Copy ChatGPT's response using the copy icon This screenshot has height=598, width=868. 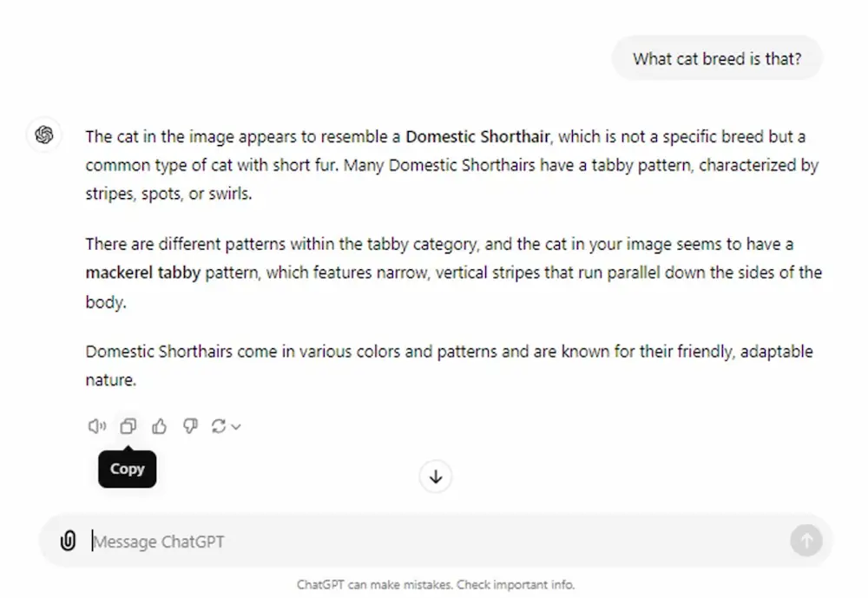pyautogui.click(x=128, y=426)
